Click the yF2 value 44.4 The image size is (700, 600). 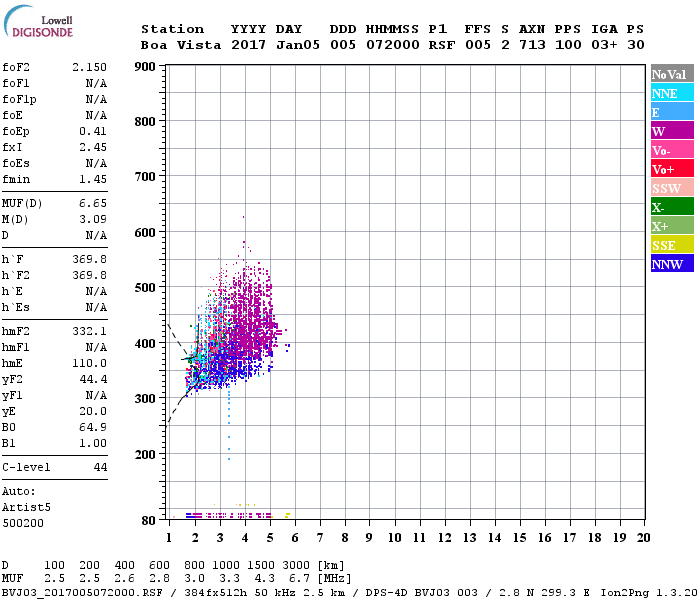pos(93,379)
